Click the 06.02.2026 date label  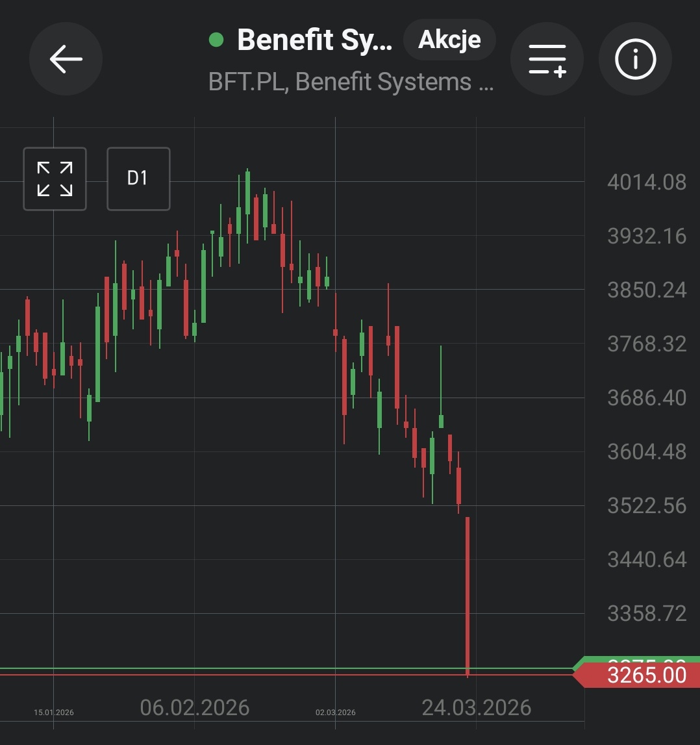[195, 707]
